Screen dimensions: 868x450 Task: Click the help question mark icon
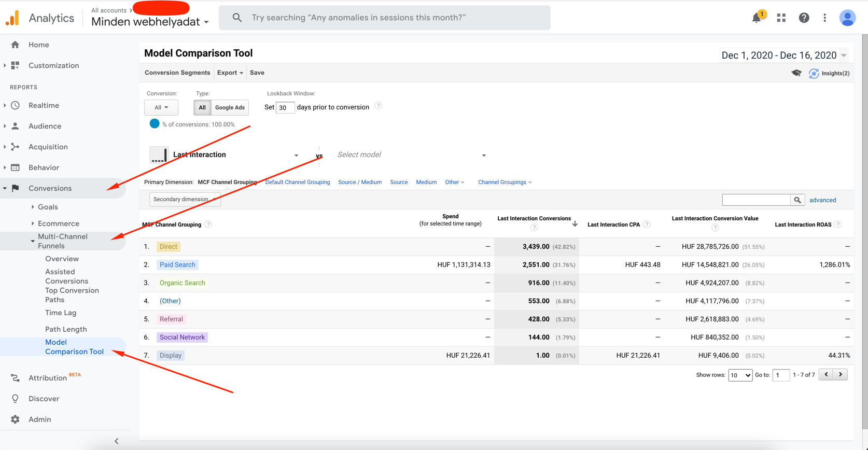click(804, 18)
